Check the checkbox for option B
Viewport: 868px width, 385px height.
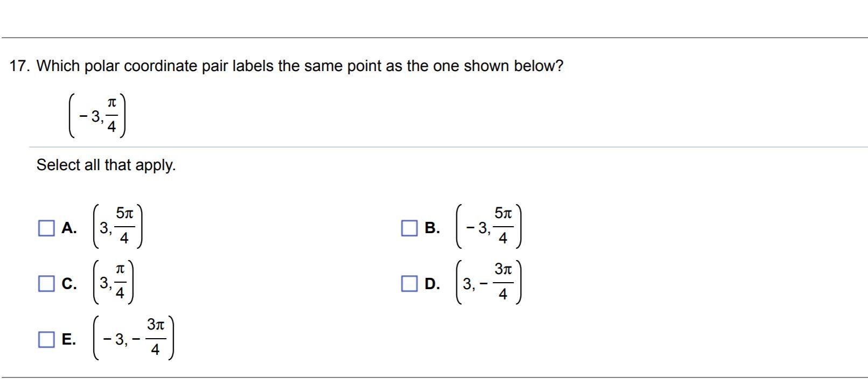409,228
